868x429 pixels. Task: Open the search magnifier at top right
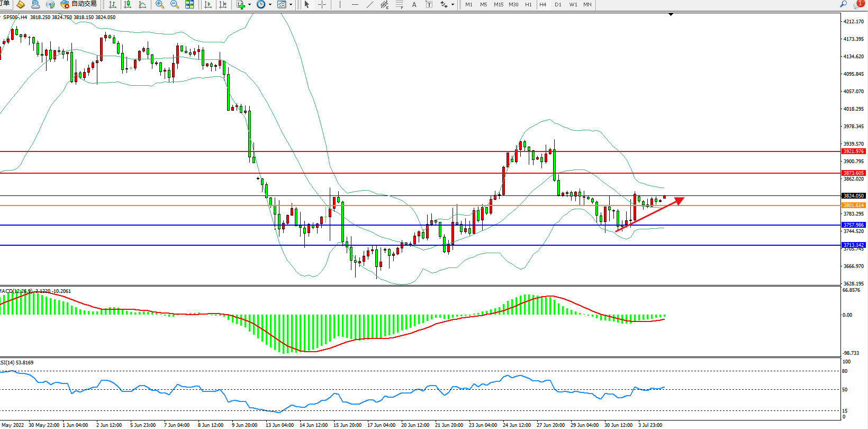[844, 4]
